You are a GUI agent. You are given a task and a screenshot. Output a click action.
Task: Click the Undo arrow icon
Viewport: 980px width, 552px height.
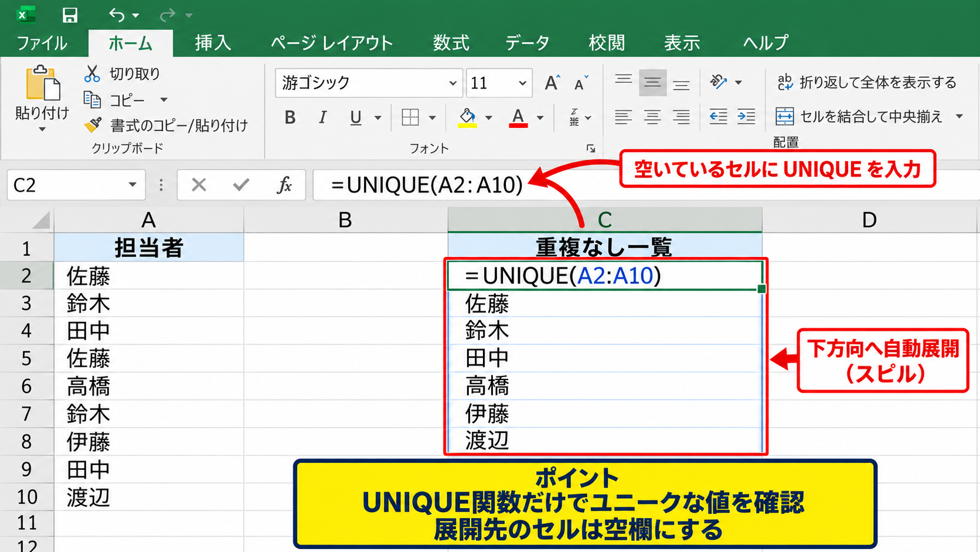click(117, 15)
